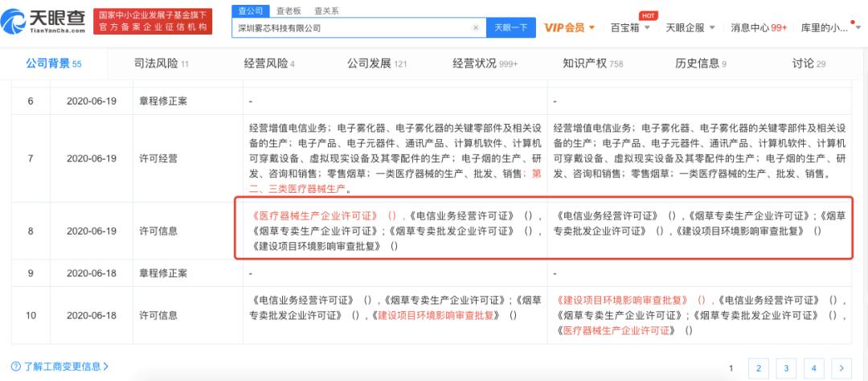
Task: Click the 2020-06-19 date in row 7
Action: click(92, 158)
